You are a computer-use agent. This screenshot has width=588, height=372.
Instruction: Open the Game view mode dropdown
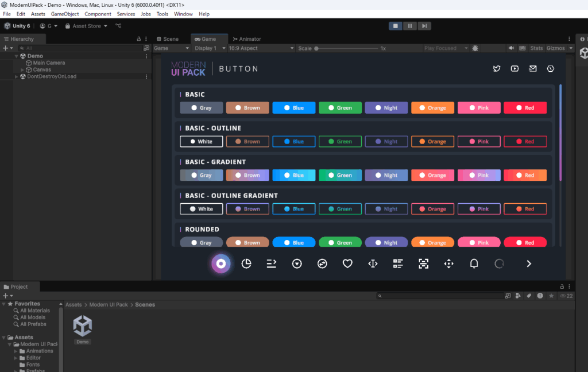click(x=171, y=48)
